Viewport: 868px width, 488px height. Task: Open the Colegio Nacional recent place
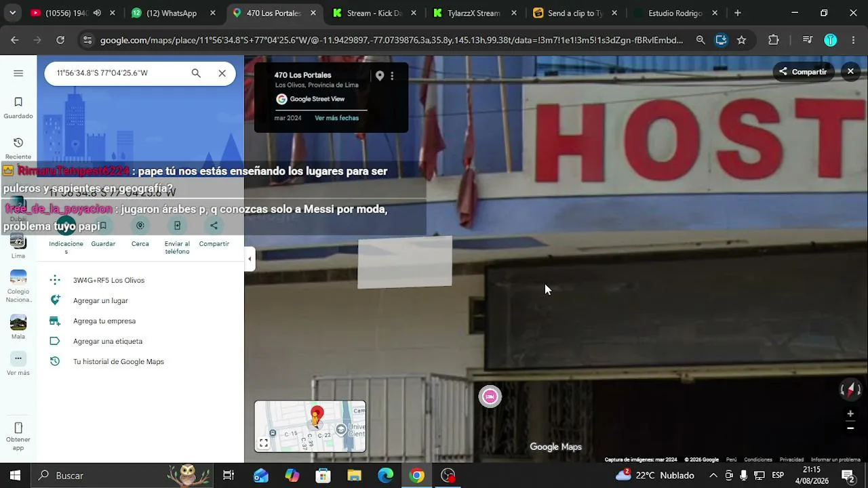(x=18, y=286)
